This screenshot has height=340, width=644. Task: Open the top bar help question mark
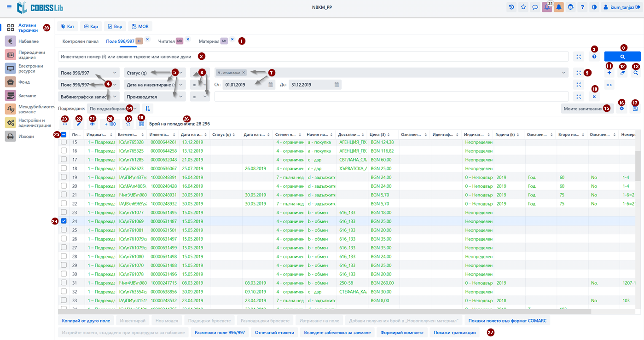pos(582,7)
